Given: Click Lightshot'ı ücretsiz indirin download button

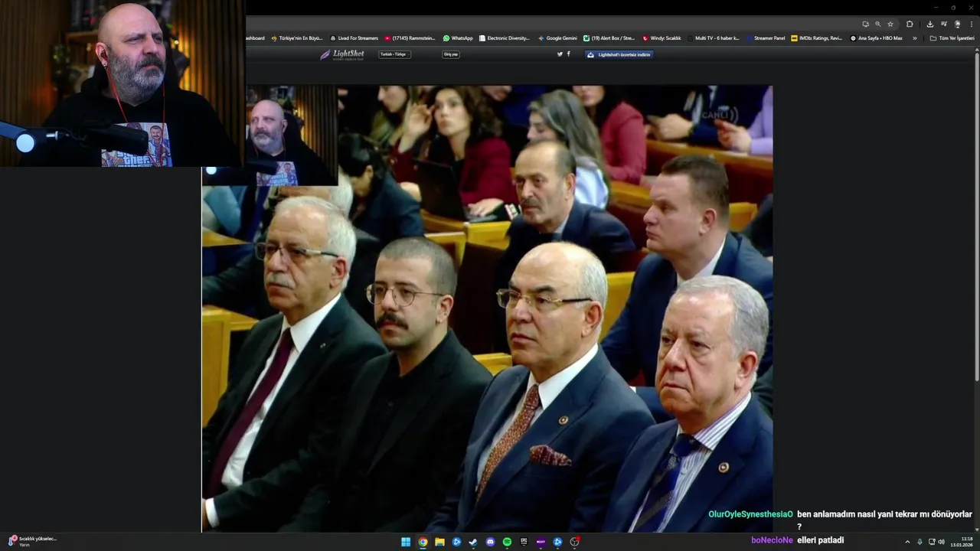Looking at the screenshot, I should pos(619,54).
